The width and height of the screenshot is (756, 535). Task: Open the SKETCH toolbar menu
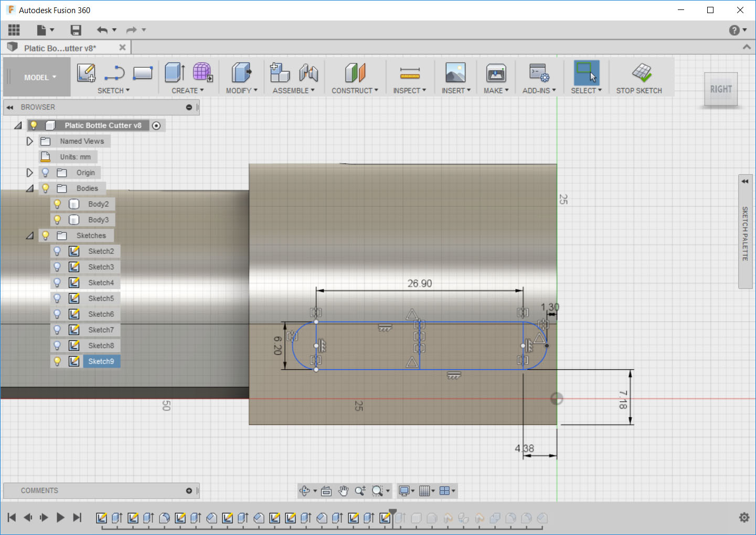113,90
